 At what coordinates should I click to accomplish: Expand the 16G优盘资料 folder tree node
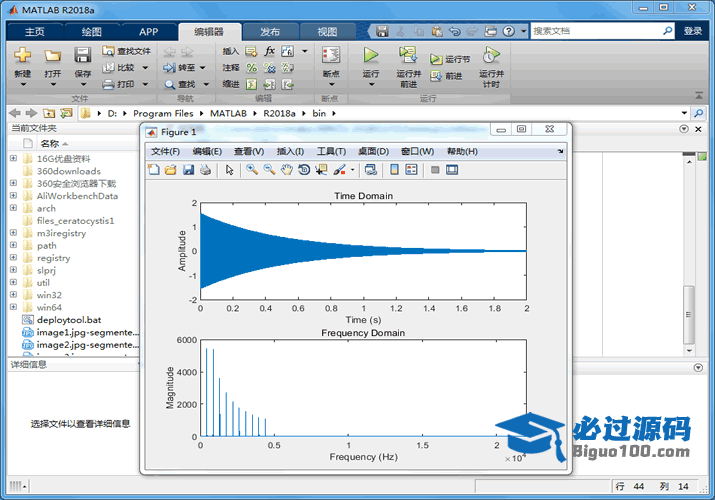(13, 158)
